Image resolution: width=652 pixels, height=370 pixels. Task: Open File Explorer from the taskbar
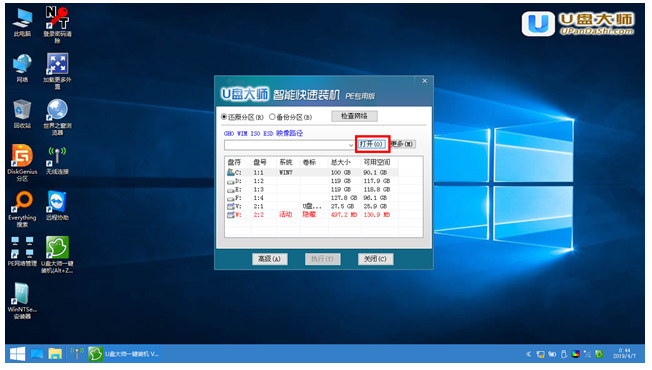click(x=55, y=354)
